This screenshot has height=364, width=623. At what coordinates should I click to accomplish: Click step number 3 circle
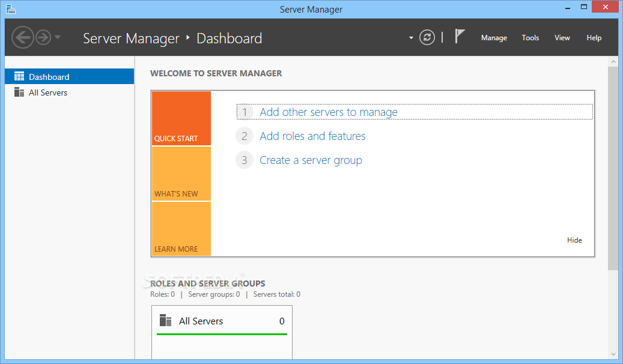[245, 160]
